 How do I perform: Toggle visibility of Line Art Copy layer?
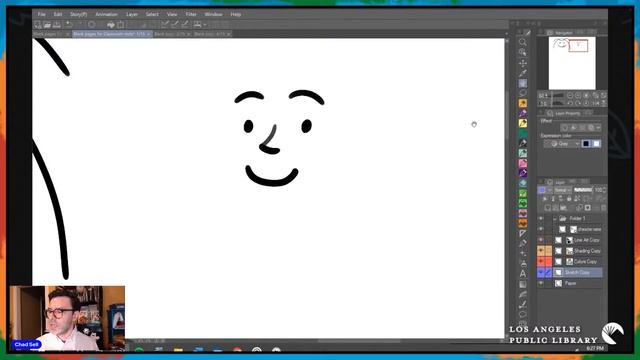[x=541, y=240]
